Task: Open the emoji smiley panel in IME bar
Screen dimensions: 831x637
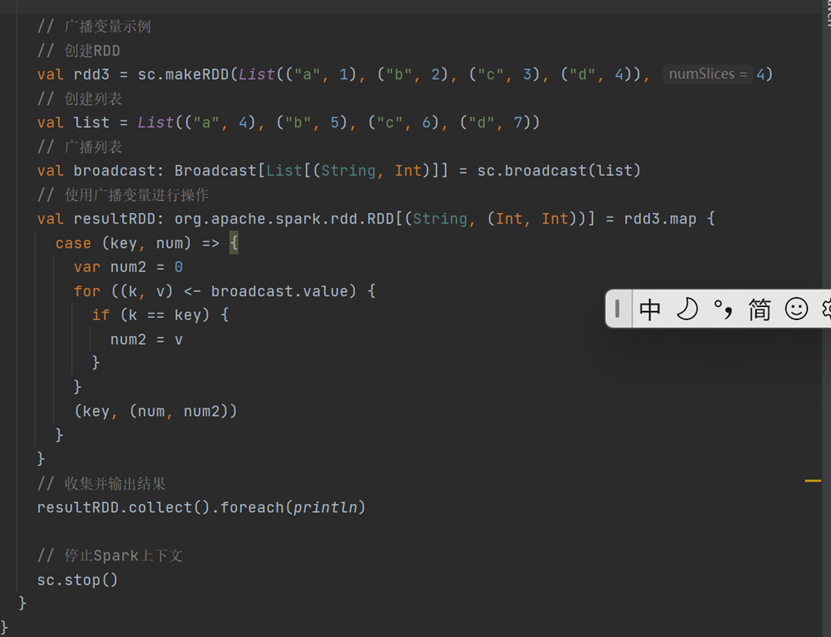Action: pos(796,309)
